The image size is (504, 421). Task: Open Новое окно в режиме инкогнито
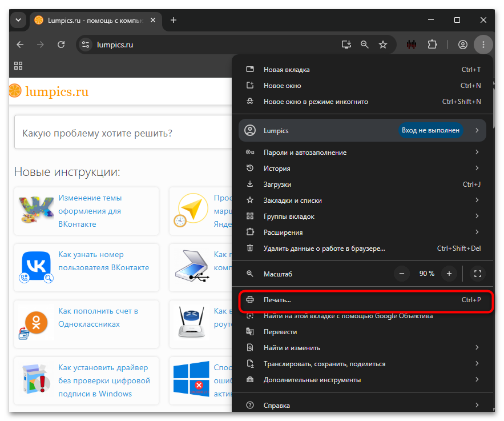(x=362, y=102)
